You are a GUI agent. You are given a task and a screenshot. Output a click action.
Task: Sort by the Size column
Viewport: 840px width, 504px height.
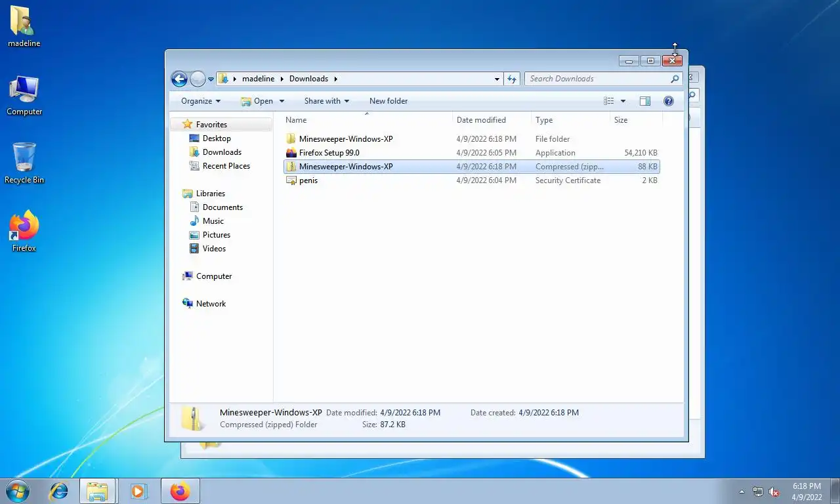tap(636, 120)
